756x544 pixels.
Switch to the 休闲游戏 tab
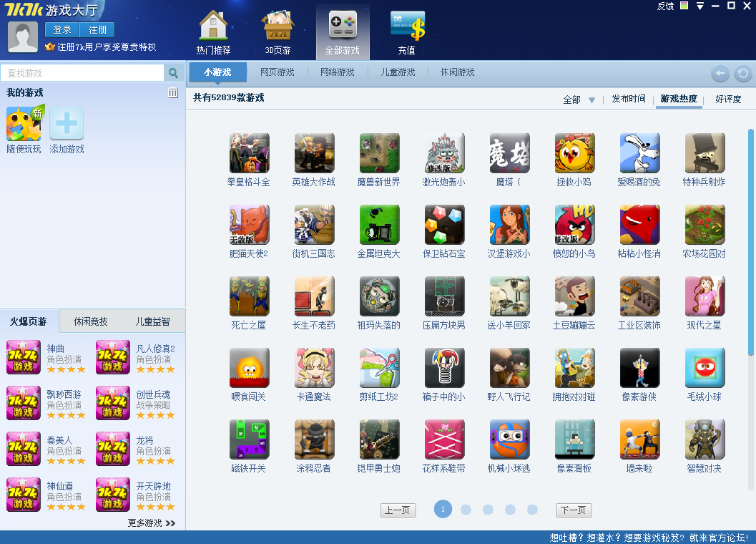click(458, 72)
